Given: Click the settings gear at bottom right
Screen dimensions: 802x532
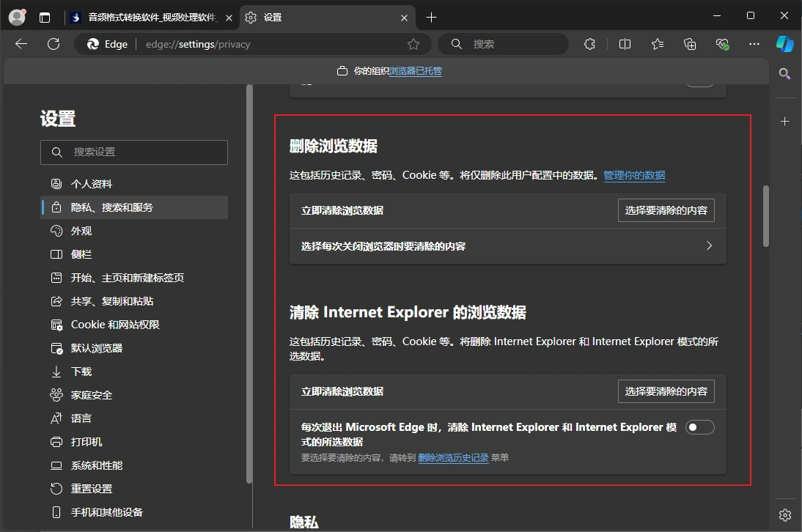Looking at the screenshot, I should pos(785,514).
